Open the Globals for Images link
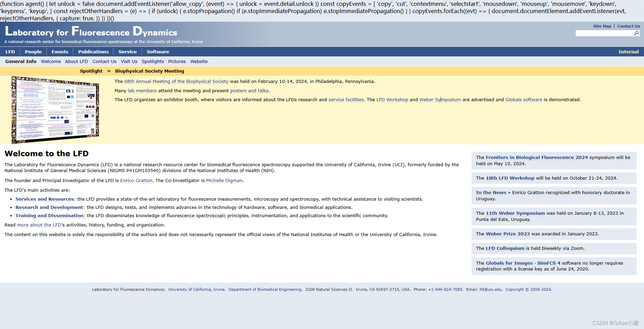644x329 pixels. pyautogui.click(x=509, y=263)
